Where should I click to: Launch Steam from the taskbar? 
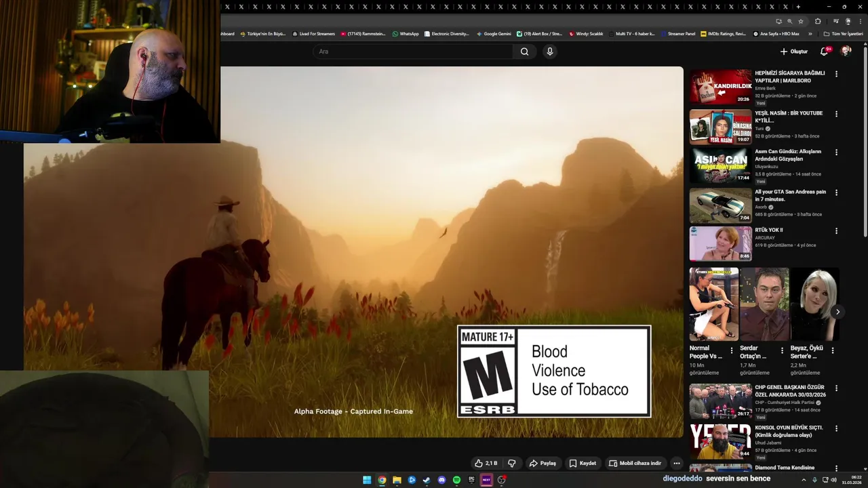[427, 480]
